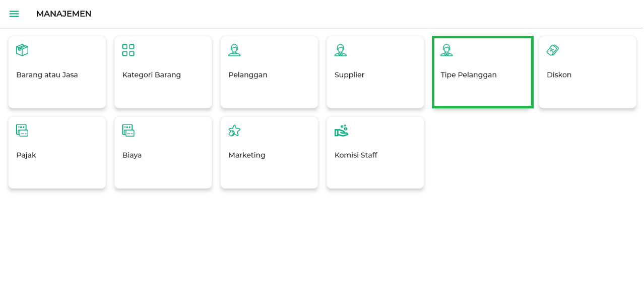Open Pelanggan management via its label
Viewport: 644px width, 305px height.
(x=248, y=75)
